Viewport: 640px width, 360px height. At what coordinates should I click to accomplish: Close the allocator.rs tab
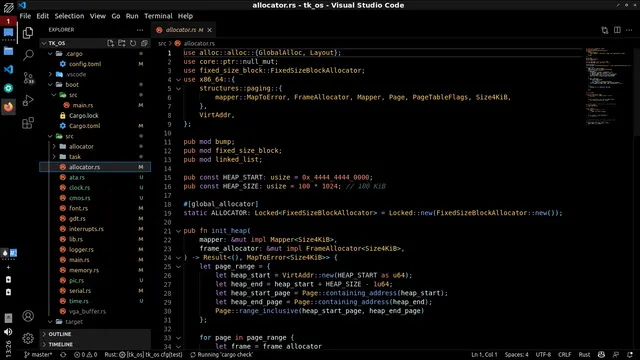(209, 30)
